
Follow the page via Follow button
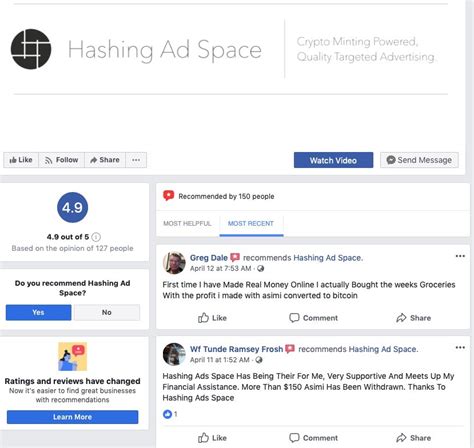[62, 160]
